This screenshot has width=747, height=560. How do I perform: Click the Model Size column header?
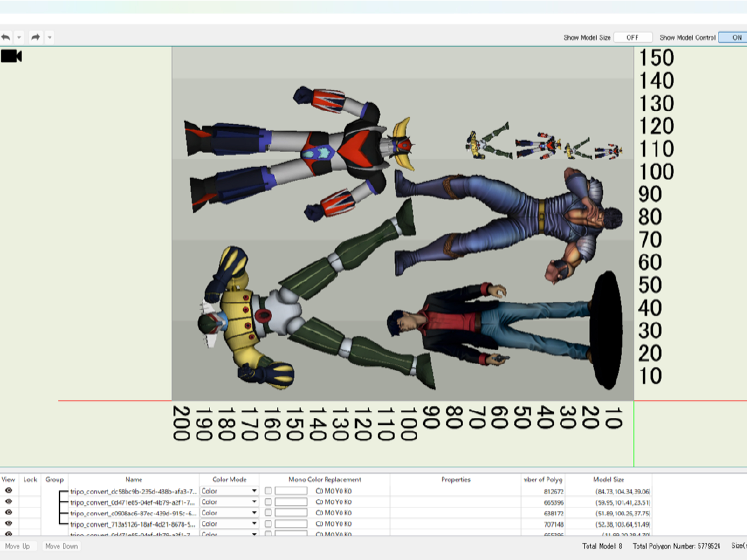[x=608, y=479]
